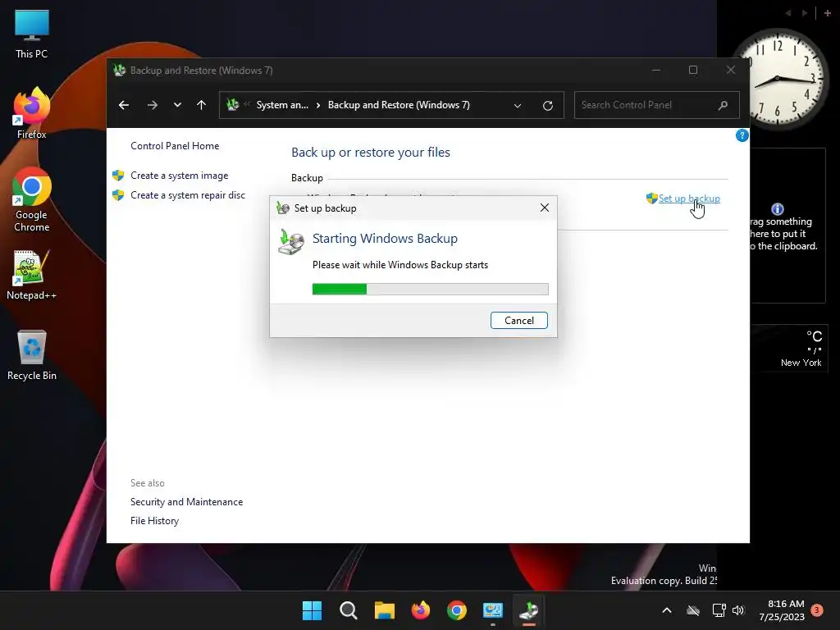Switch to Control Panel taskbar item
Viewport: 840px width, 630px height.
click(493, 610)
